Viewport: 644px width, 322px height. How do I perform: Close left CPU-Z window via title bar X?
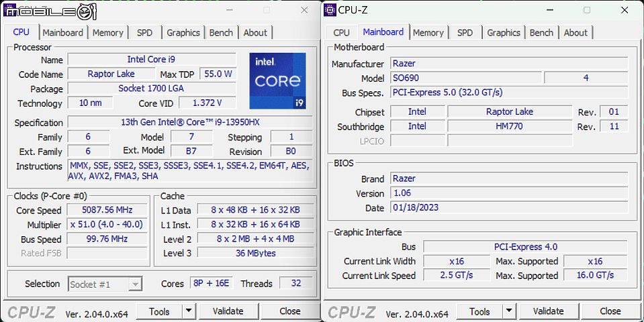point(304,10)
